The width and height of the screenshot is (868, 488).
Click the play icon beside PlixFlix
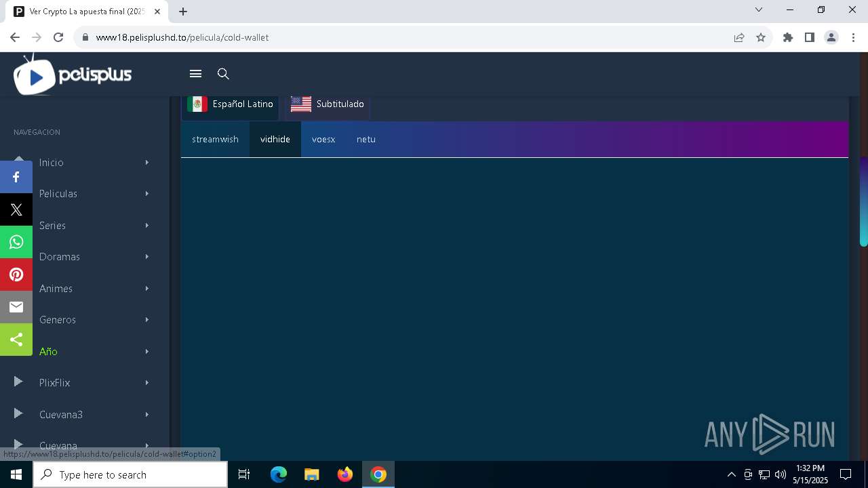coord(18,382)
